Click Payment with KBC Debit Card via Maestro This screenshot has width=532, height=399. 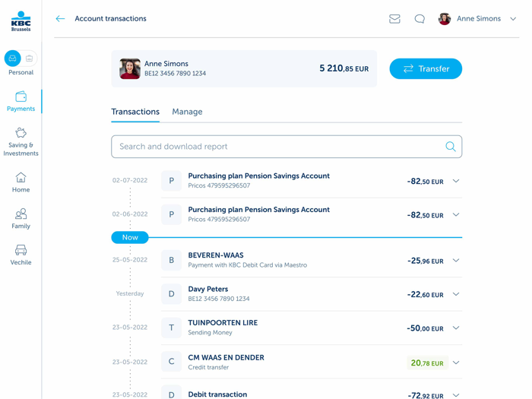248,265
